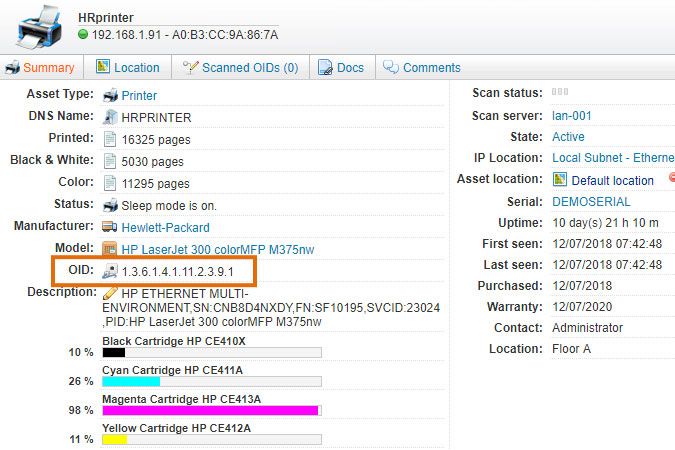Open the Scanned OIDs (0) tab

240,68
